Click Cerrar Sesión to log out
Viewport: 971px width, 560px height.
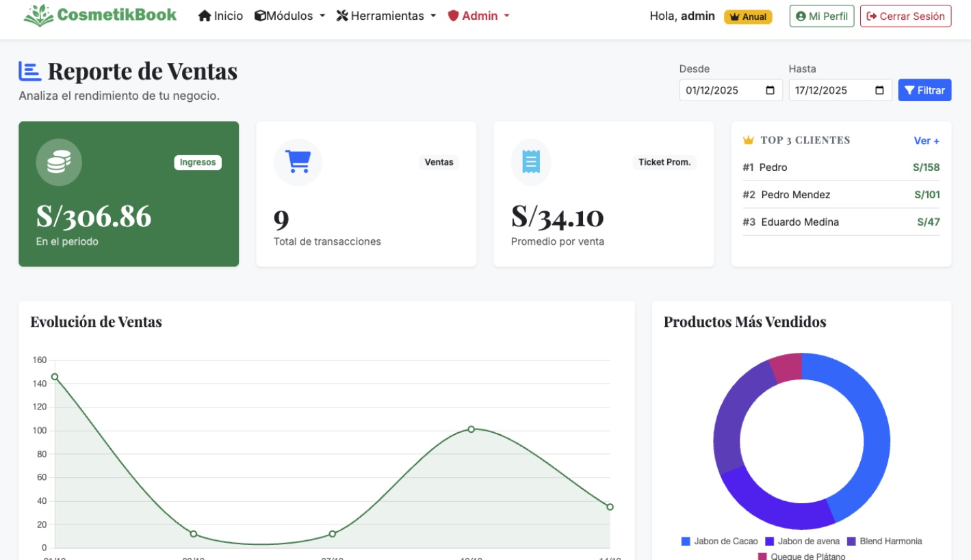point(905,16)
